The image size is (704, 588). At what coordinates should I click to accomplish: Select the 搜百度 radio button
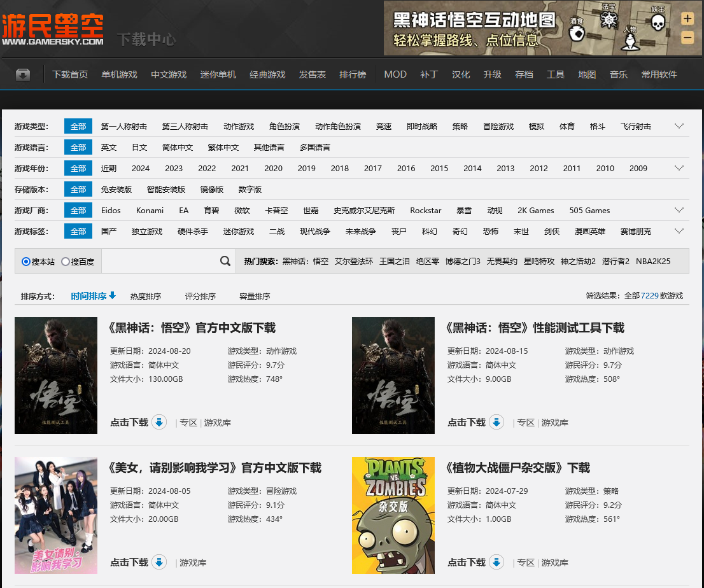coord(66,262)
